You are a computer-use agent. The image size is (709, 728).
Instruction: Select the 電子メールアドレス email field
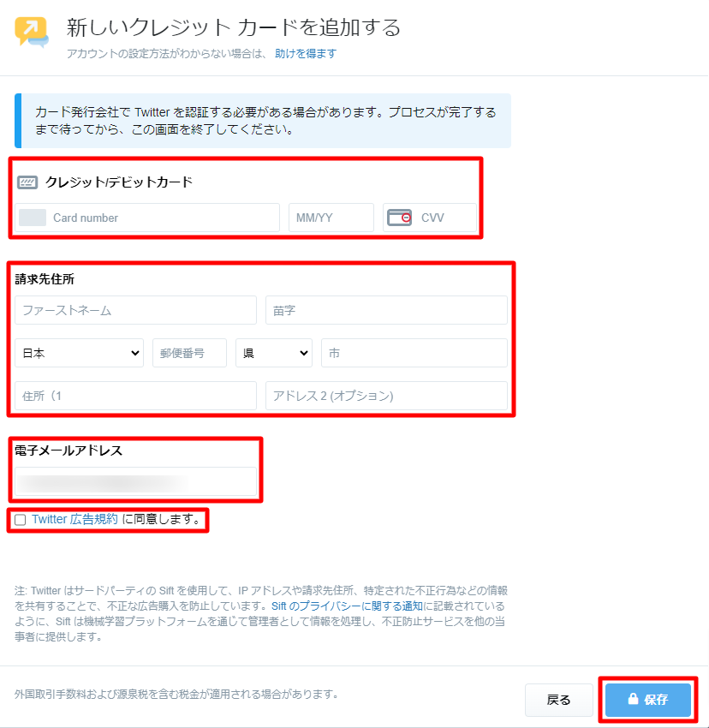[135, 482]
